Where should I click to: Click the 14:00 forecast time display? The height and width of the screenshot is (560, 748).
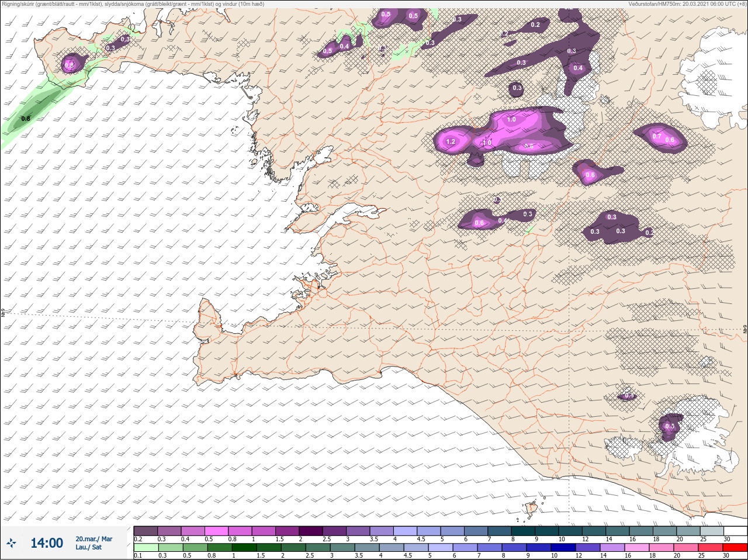pos(47,543)
